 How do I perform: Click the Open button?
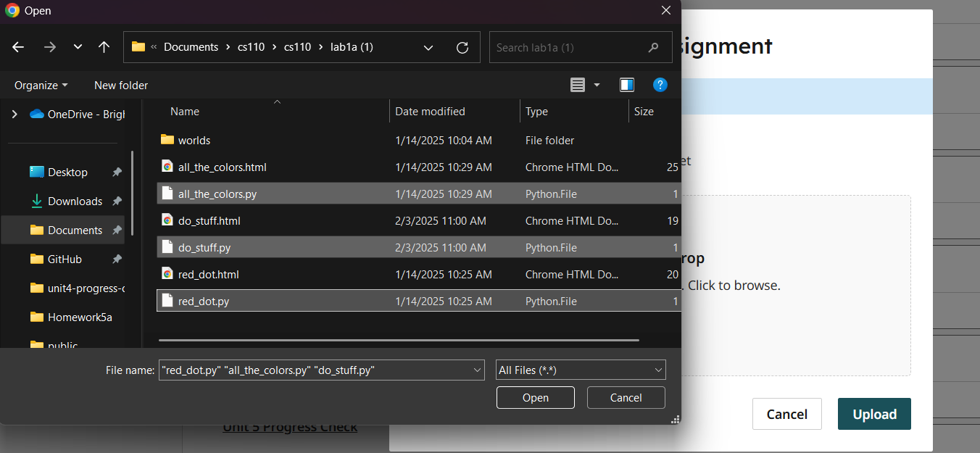535,397
